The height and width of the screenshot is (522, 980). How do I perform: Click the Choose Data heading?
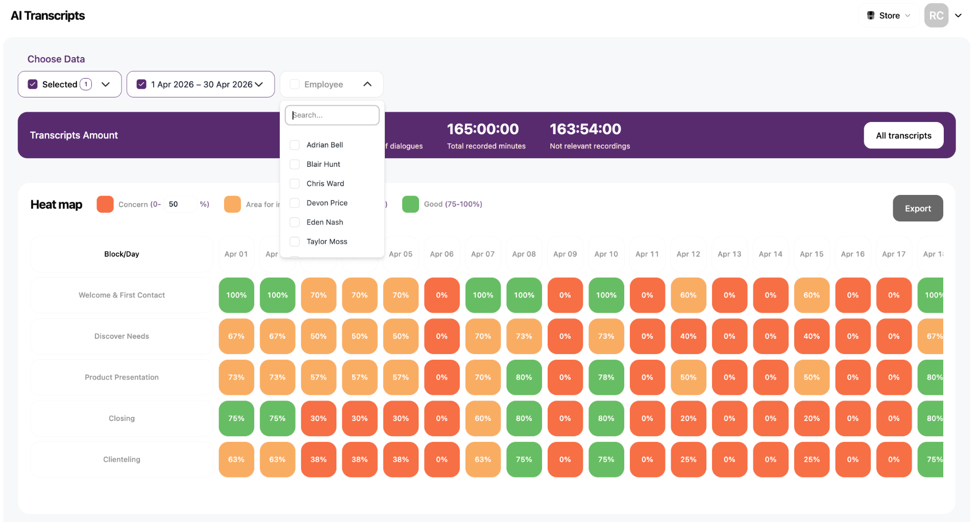tap(56, 59)
